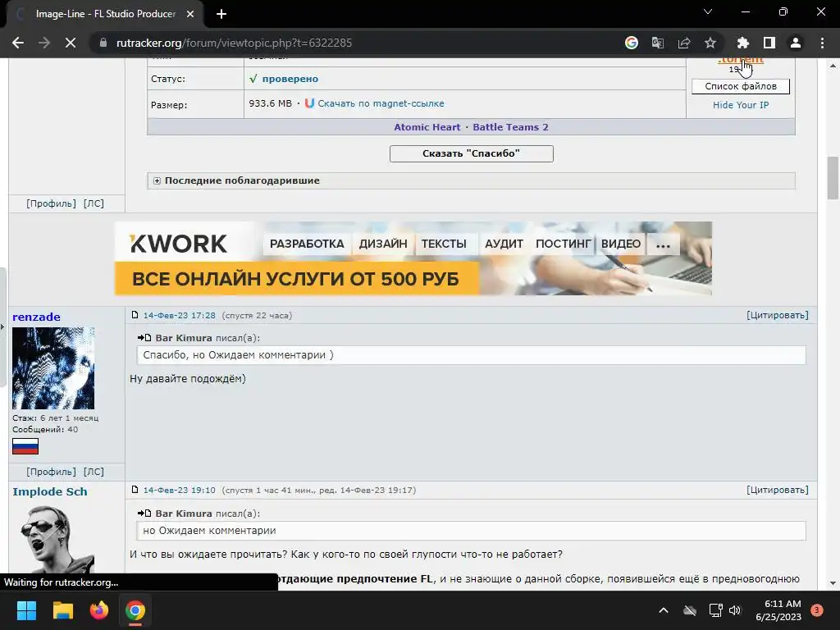Viewport: 840px width, 630px height.
Task: Click the scrollbar down arrow
Action: (x=833, y=583)
